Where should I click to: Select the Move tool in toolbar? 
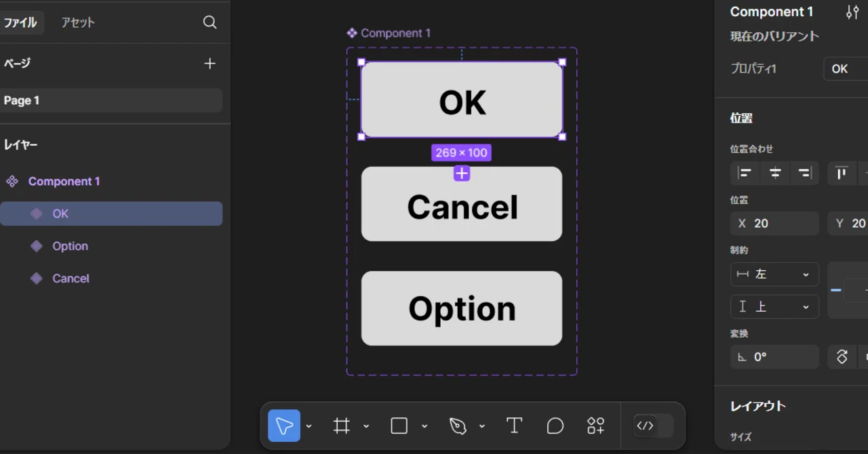click(284, 426)
